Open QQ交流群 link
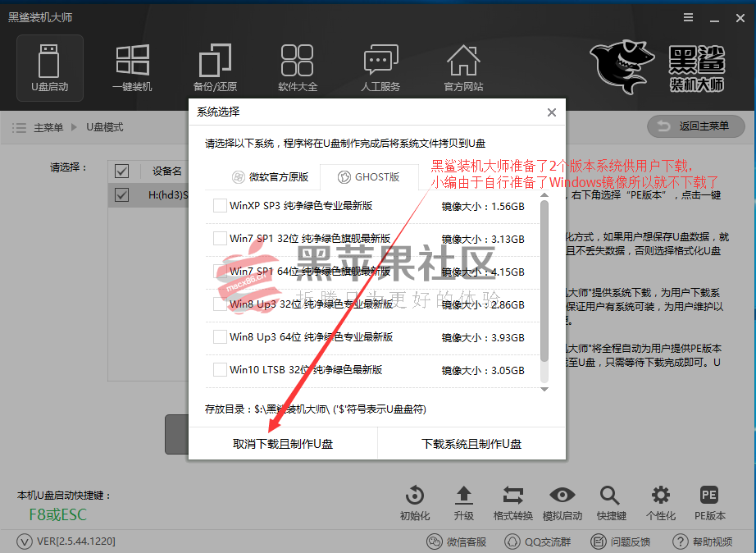The width and height of the screenshot is (756, 553). coord(538,542)
